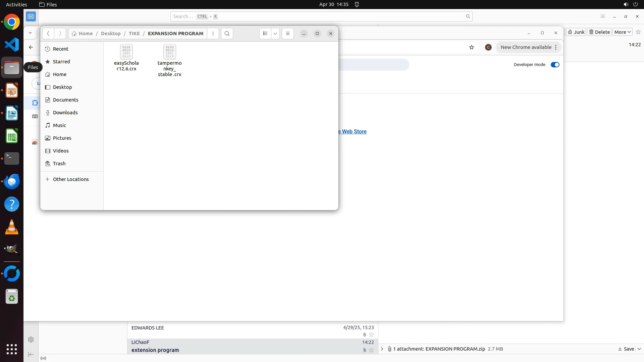Click the list view toggle icon
The height and width of the screenshot is (362, 644).
(x=265, y=34)
